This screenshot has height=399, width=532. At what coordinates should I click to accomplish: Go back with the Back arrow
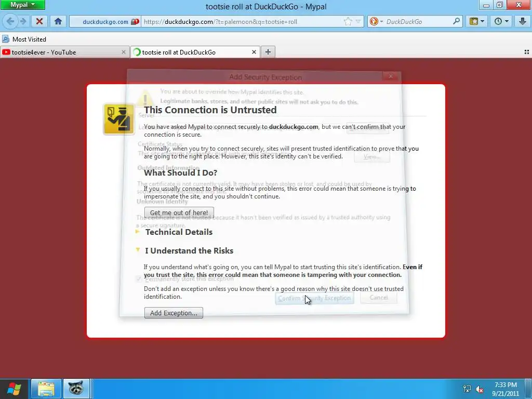coord(10,22)
